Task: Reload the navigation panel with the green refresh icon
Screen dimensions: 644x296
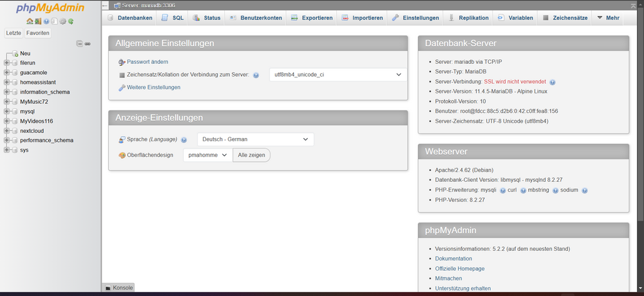Action: coord(71,21)
